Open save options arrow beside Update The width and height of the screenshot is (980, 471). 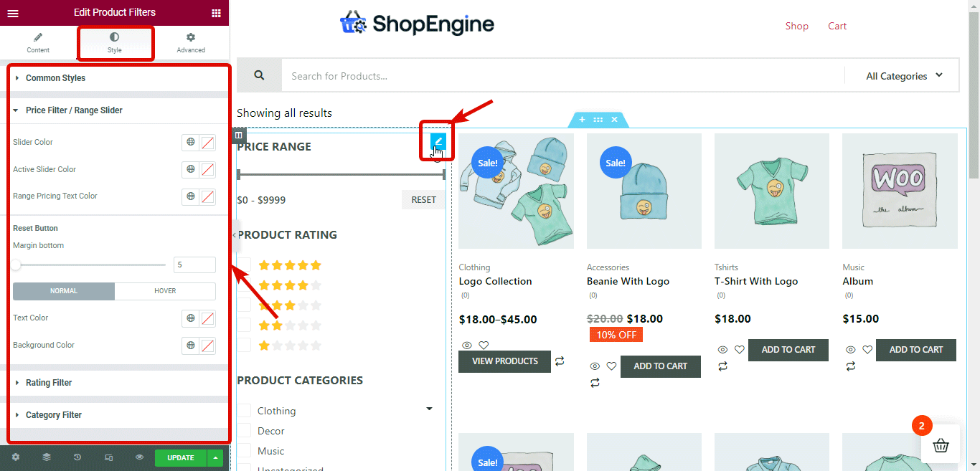pyautogui.click(x=215, y=457)
